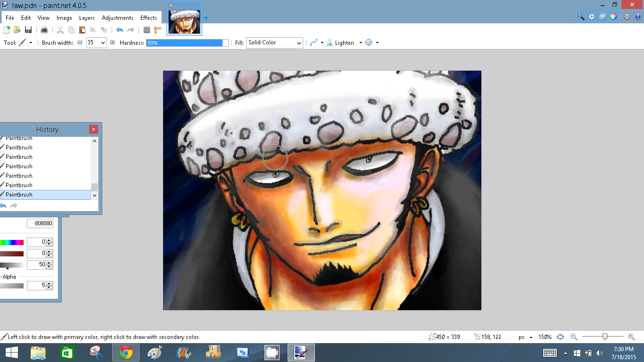Click History panel scroll down arrow
The width and height of the screenshot is (644, 362).
click(95, 195)
